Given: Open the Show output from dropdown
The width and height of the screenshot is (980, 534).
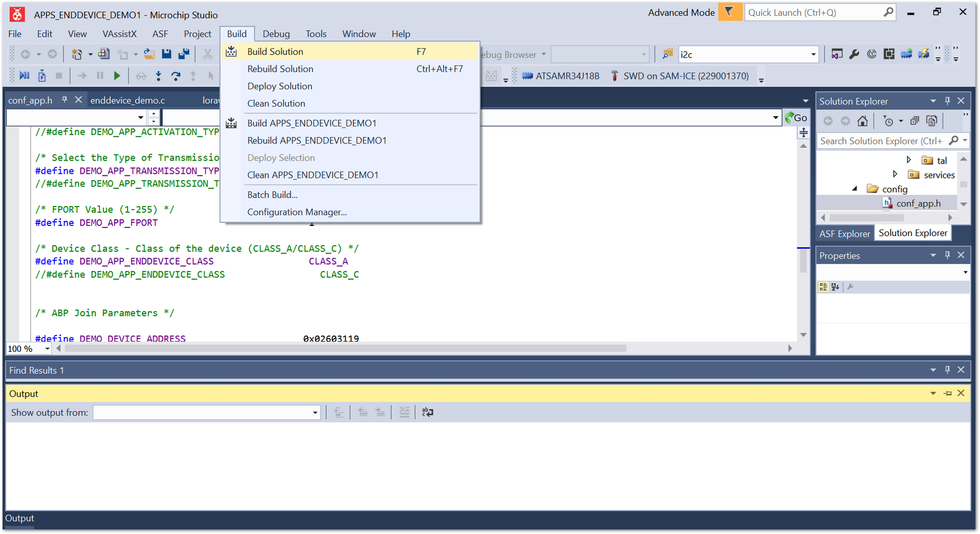Looking at the screenshot, I should click(x=315, y=413).
